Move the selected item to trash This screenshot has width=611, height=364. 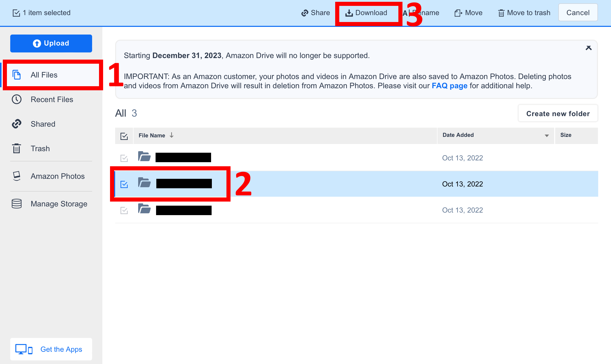coord(524,13)
